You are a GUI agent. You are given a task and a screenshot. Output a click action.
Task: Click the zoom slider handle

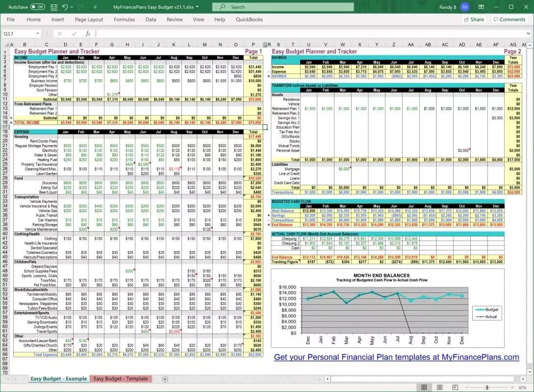pos(486,387)
